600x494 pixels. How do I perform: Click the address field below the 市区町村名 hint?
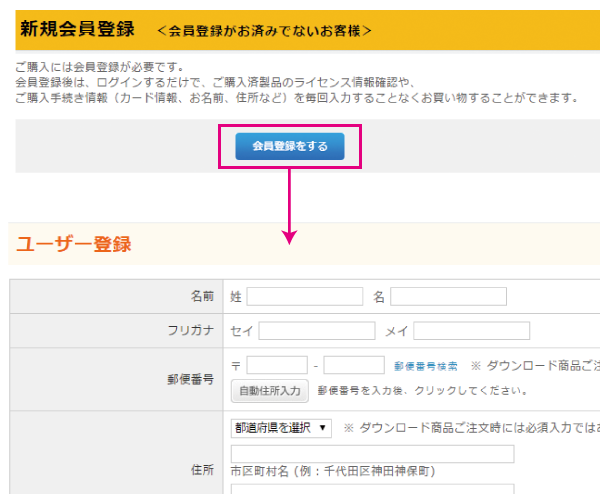[x=372, y=489]
